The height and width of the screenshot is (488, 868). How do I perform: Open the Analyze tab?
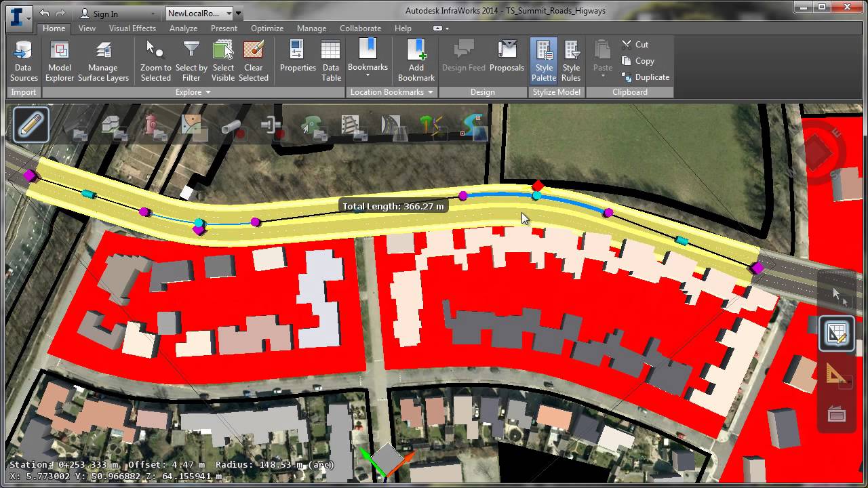click(183, 28)
